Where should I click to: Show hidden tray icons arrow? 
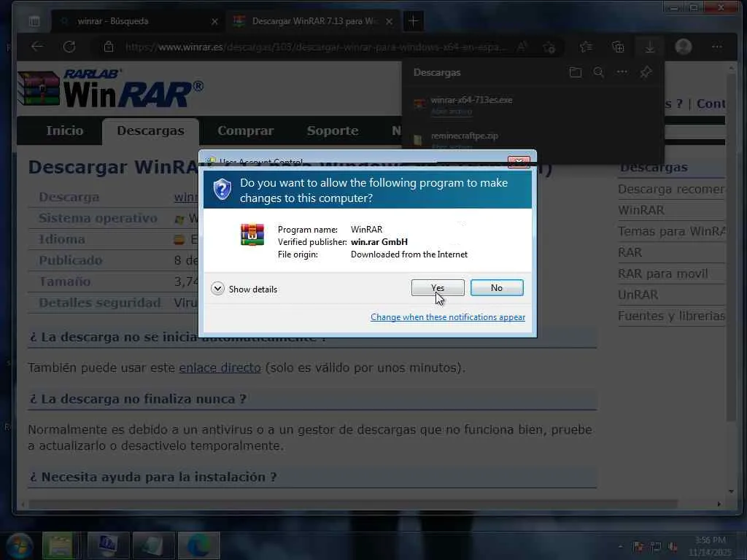[x=620, y=547]
